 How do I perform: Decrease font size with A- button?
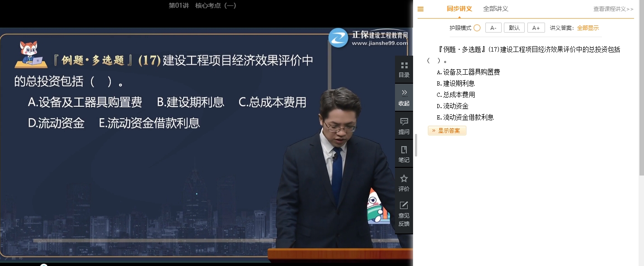coord(493,28)
